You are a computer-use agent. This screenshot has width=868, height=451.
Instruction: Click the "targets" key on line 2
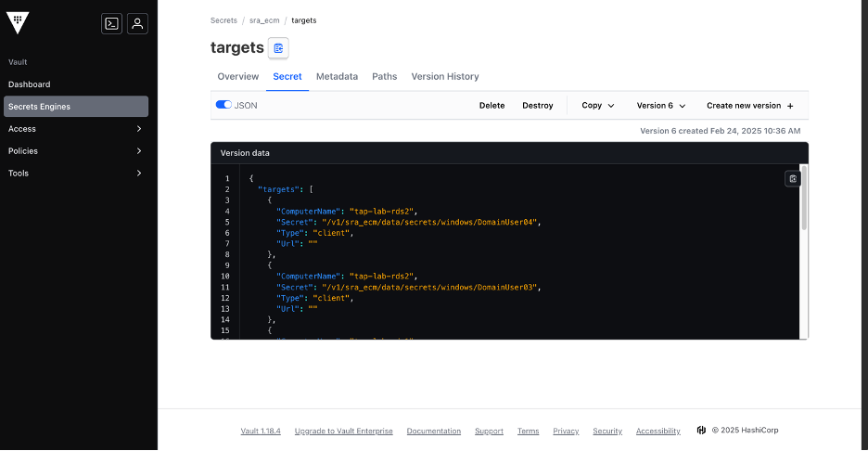coord(280,189)
